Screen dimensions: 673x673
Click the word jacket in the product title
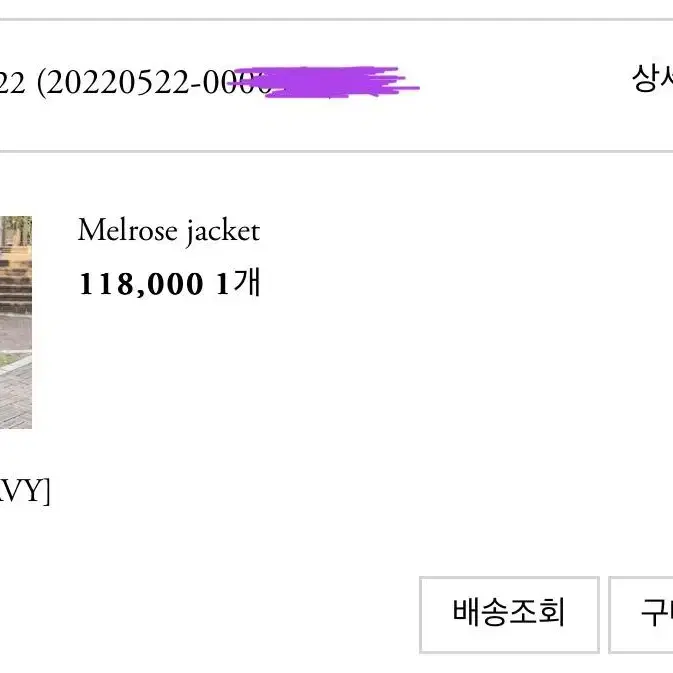[x=223, y=233]
